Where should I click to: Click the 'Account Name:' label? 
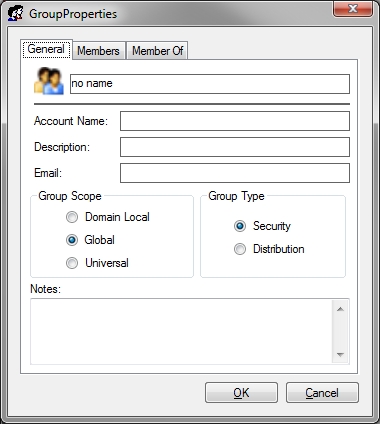pos(71,121)
